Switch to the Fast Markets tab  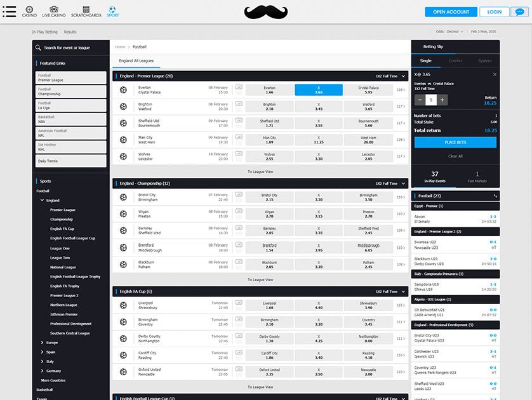click(x=477, y=177)
